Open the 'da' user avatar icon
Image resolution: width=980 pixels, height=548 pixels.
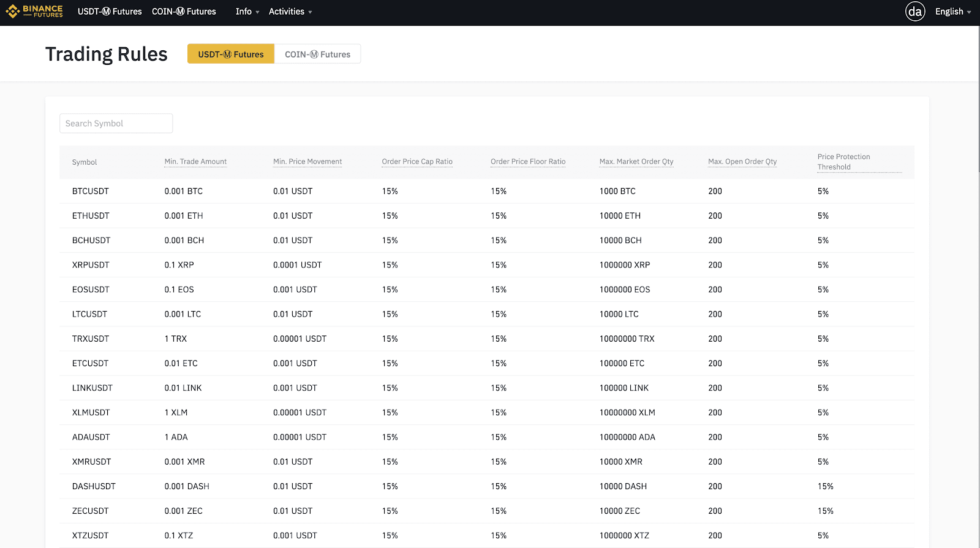[x=915, y=12]
